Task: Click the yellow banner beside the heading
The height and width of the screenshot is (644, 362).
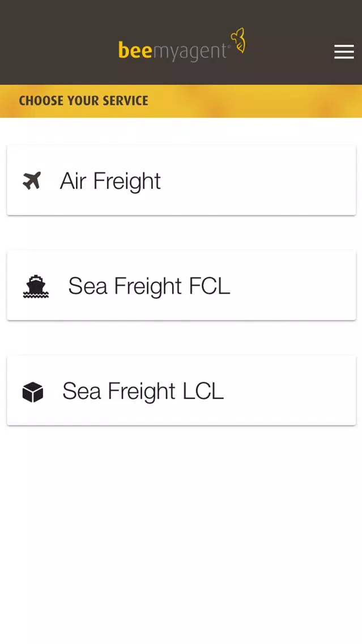Action: tap(254, 101)
